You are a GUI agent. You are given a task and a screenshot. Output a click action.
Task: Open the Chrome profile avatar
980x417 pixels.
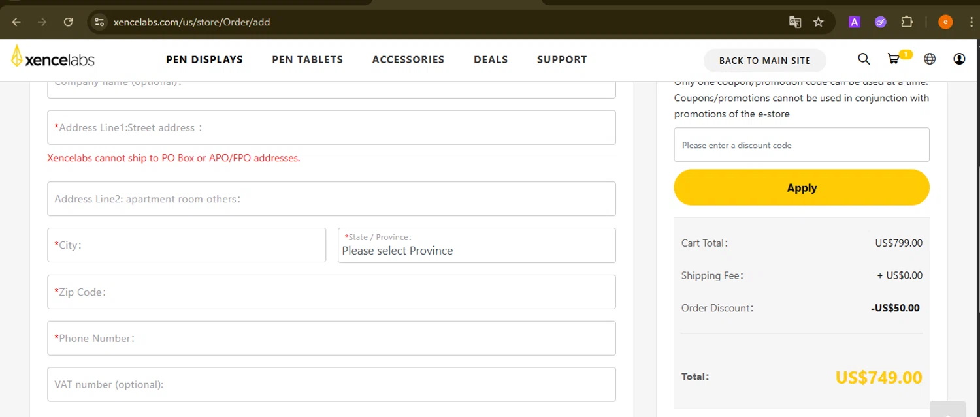point(945,22)
